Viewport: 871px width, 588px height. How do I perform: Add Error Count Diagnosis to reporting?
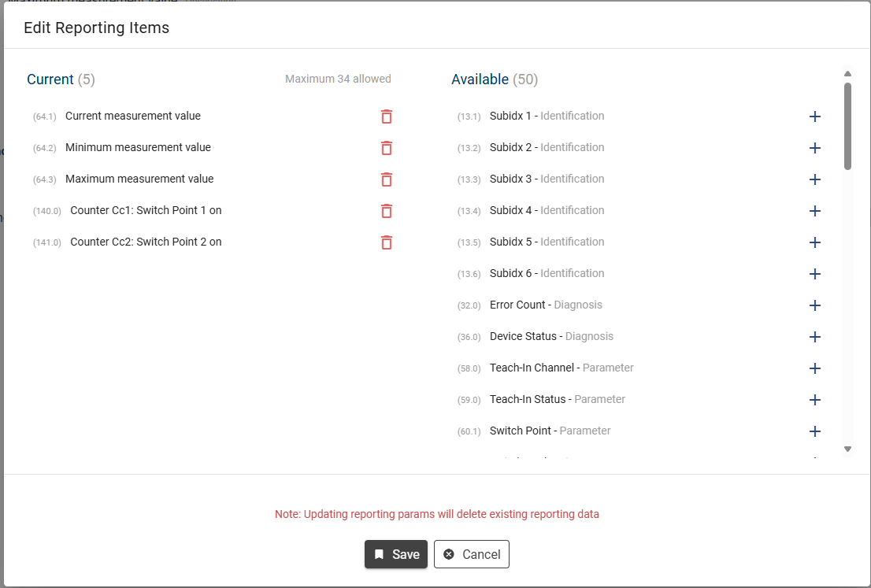point(815,305)
